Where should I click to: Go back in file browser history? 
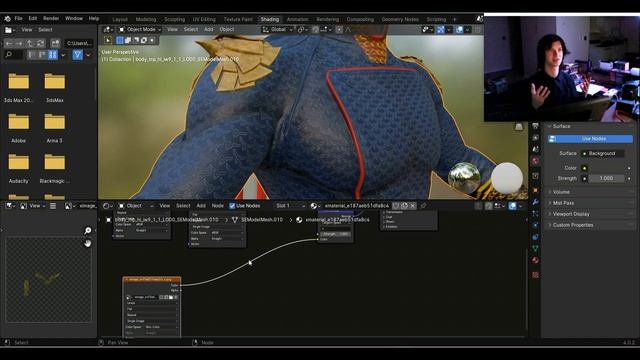coord(9,43)
